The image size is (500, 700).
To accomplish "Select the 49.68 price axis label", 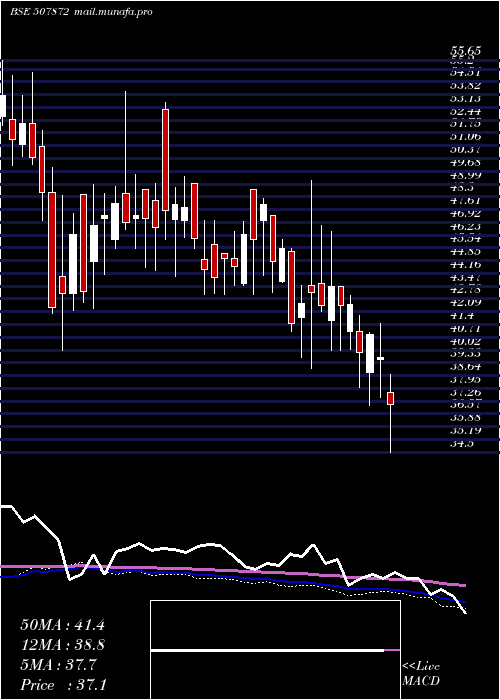I will (x=465, y=162).
